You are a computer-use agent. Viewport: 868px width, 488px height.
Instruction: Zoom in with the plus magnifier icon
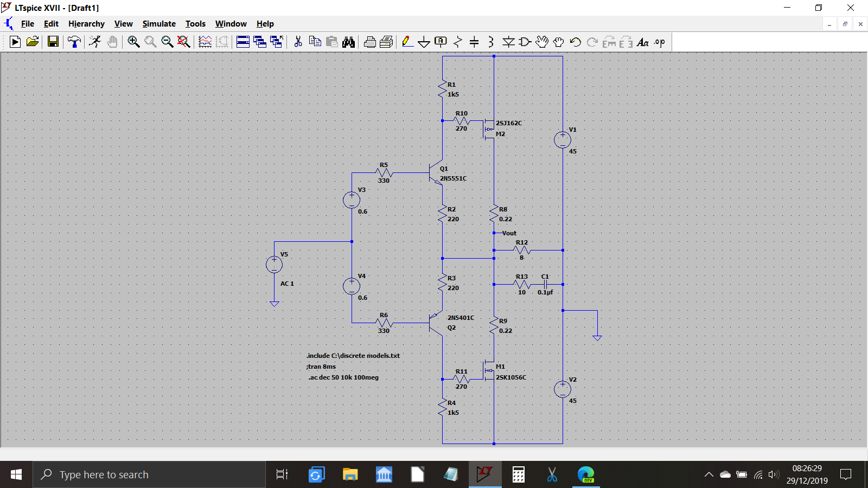133,42
